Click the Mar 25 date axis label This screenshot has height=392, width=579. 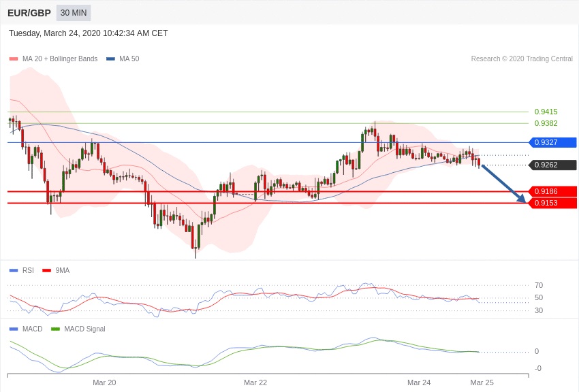(x=482, y=382)
